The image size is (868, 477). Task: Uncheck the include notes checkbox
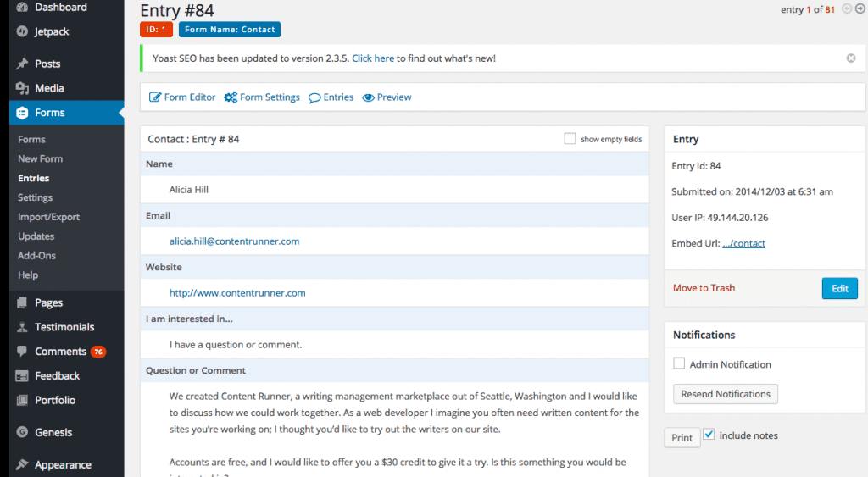click(x=709, y=435)
